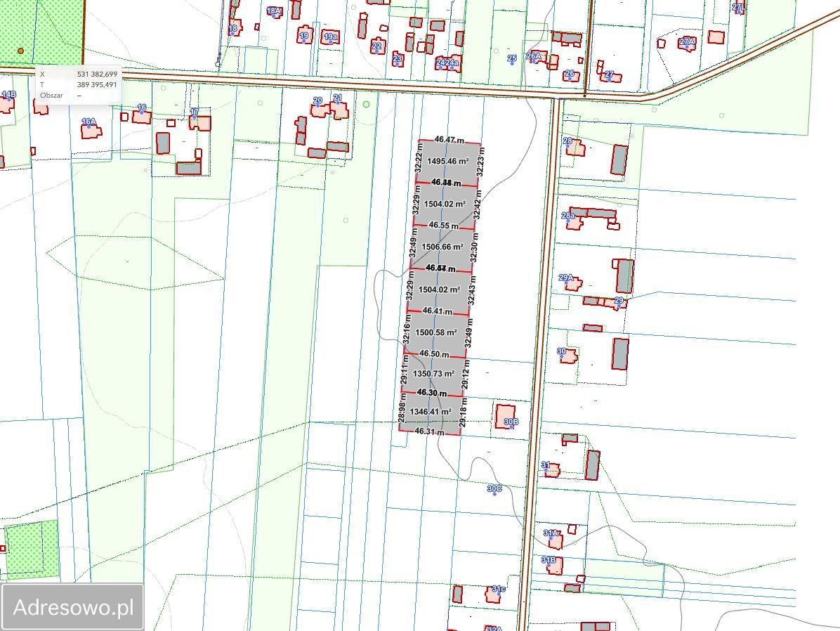The width and height of the screenshot is (840, 631).
Task: Select address point 18A
Action: pos(274,11)
